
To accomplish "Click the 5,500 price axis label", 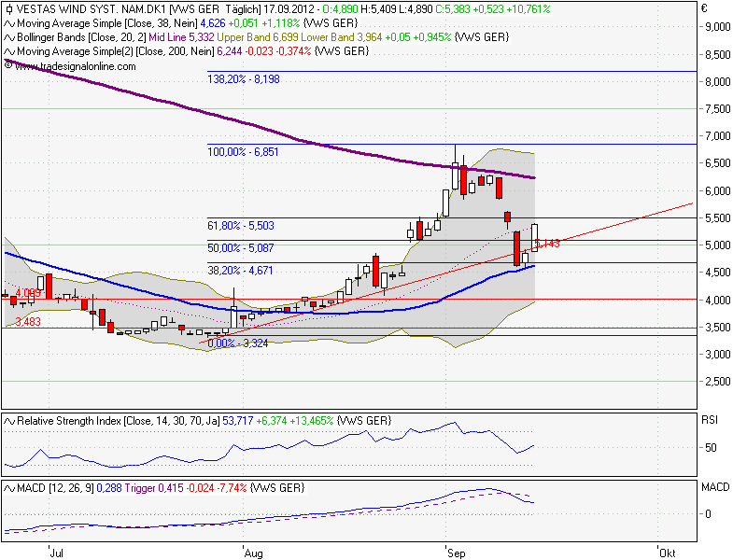I will coord(718,218).
